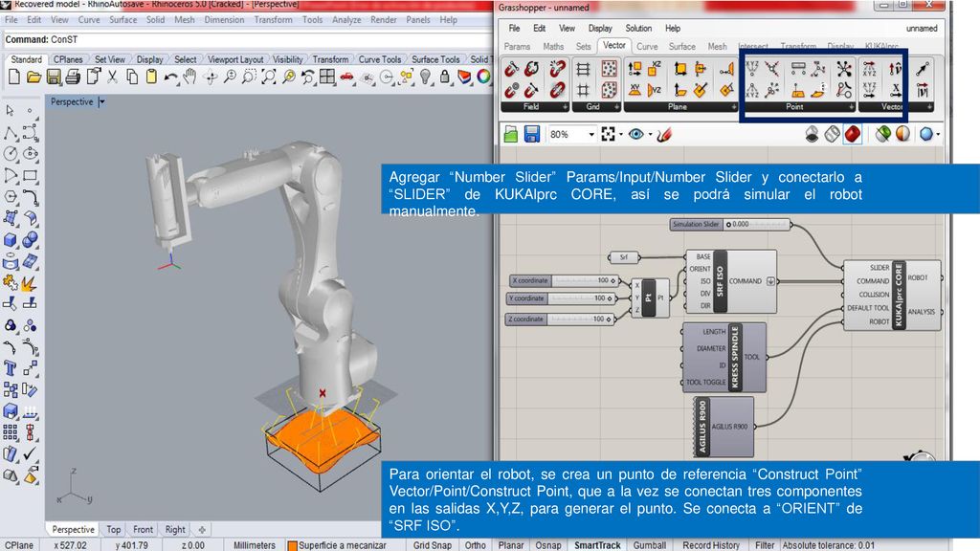Toggle Grid Snap in status bar
The image size is (980, 551).
tap(432, 544)
